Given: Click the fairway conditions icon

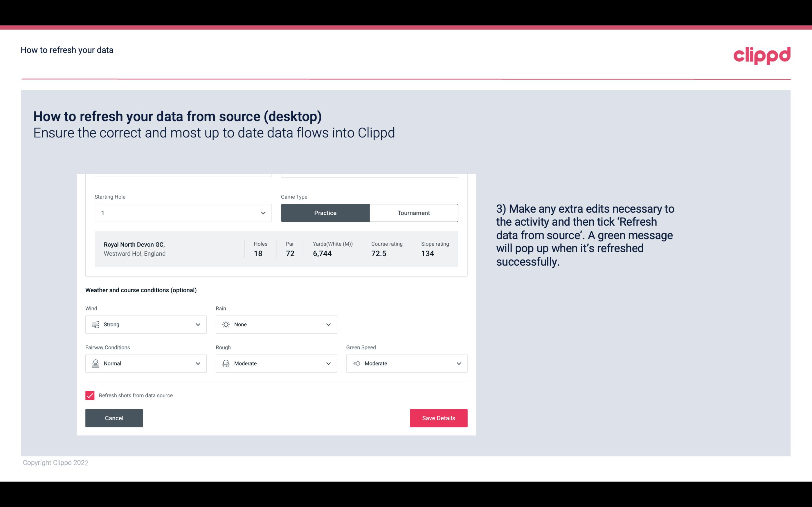Looking at the screenshot, I should point(95,363).
